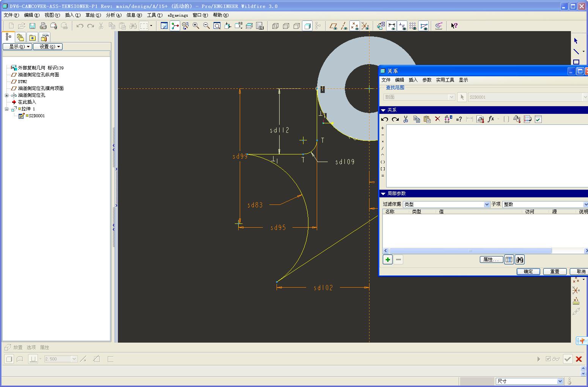Viewport: 588px width, 387px height.
Task: Toggle the shaded model display mode
Action: click(307, 26)
